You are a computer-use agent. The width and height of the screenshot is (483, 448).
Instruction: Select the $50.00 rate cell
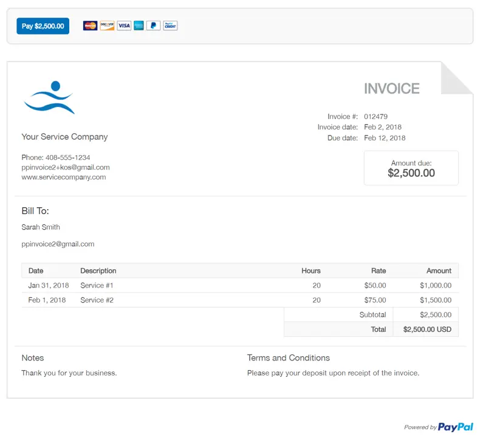(375, 285)
